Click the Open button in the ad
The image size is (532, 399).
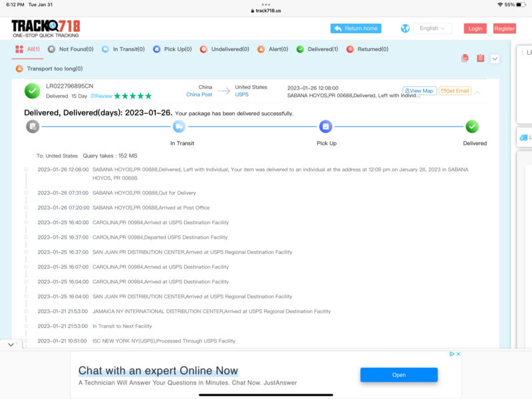(398, 375)
